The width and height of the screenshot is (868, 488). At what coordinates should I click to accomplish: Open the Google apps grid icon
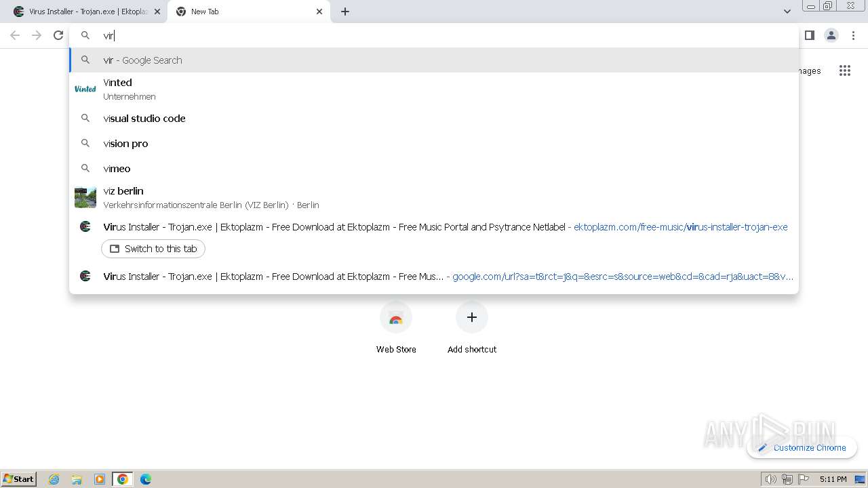[x=844, y=70]
